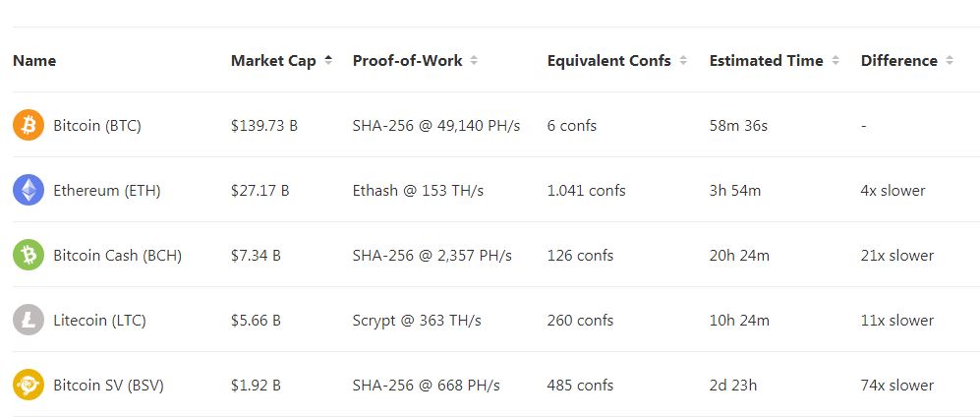980x418 pixels.
Task: Click the $139.73 B market cap cell
Action: 264,126
